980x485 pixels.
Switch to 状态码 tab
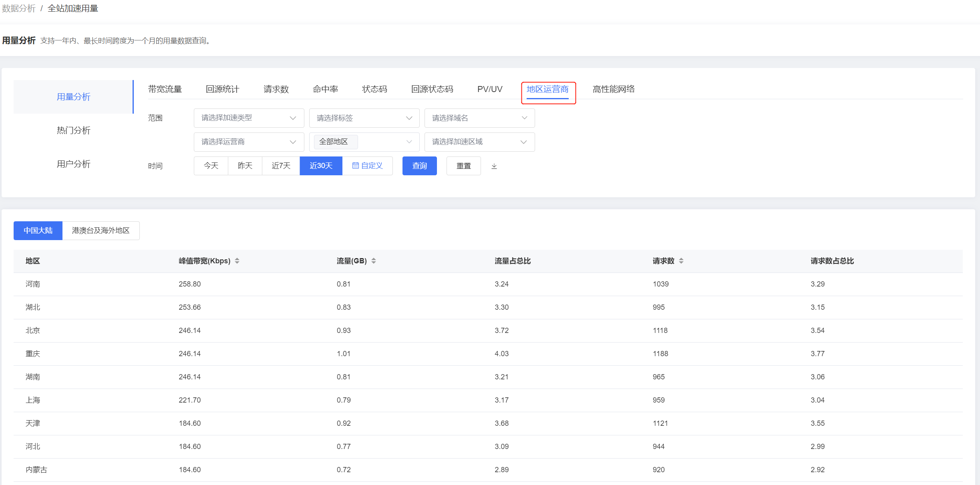point(375,89)
